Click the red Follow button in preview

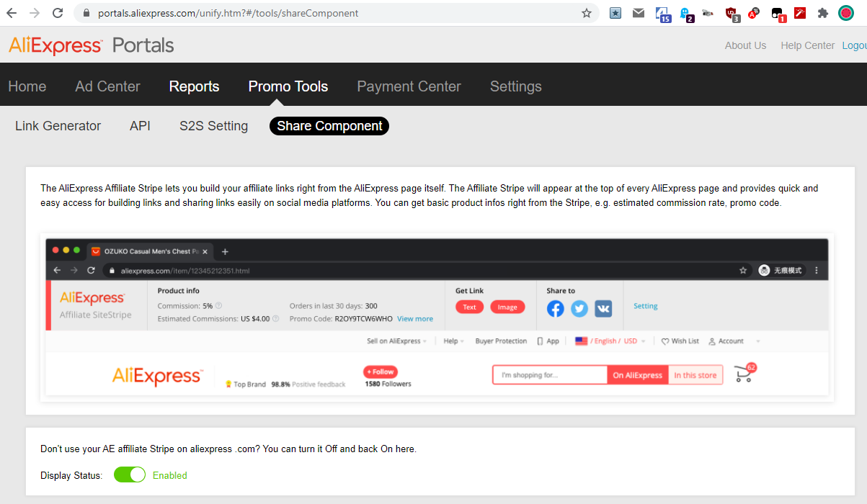tap(381, 372)
